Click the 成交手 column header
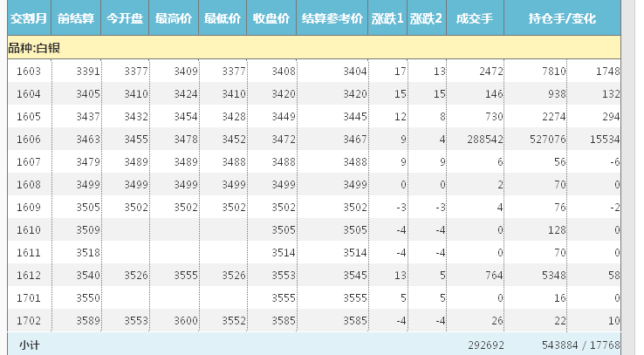This screenshot has height=355, width=644. pos(475,18)
